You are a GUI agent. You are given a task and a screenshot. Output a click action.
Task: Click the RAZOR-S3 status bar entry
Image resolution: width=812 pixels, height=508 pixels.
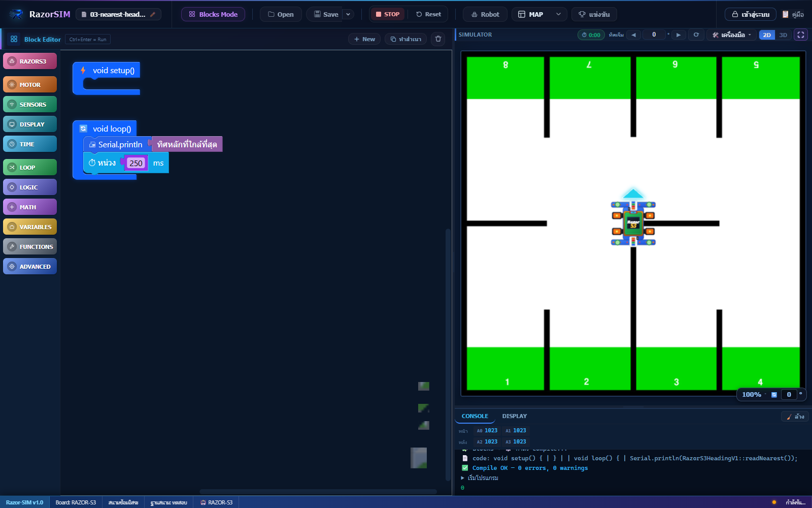[217, 502]
